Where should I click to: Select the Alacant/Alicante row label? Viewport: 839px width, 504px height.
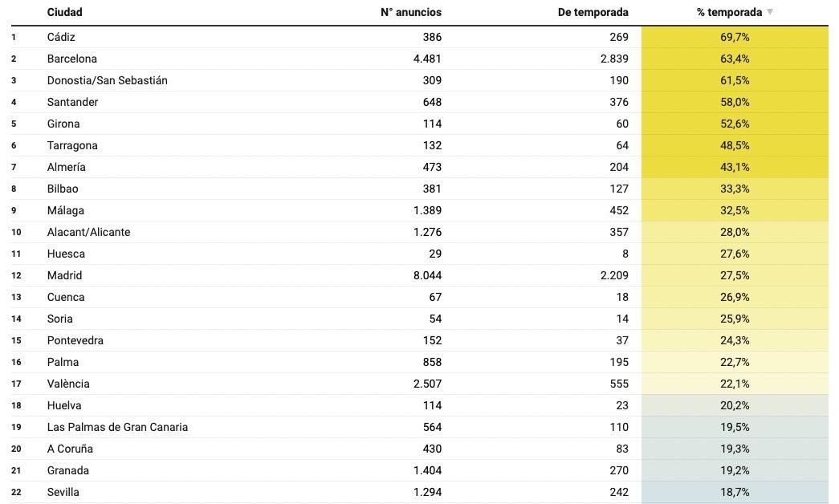[88, 232]
